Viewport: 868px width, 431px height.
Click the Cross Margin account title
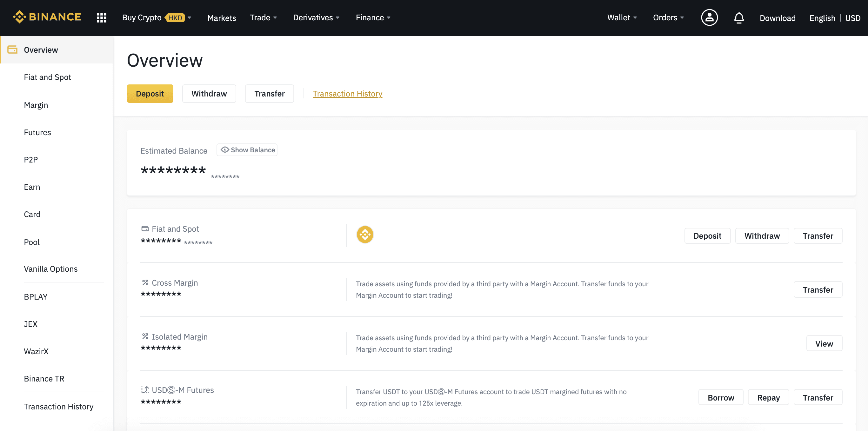(175, 283)
